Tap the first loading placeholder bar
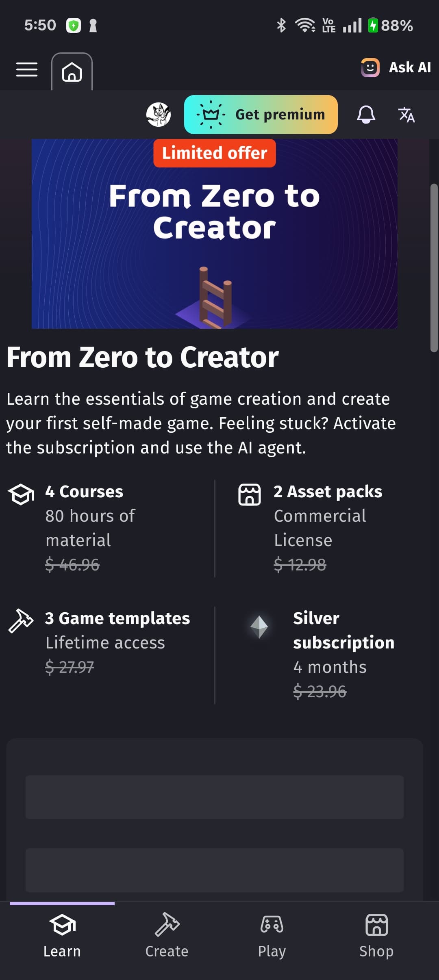 coord(214,797)
